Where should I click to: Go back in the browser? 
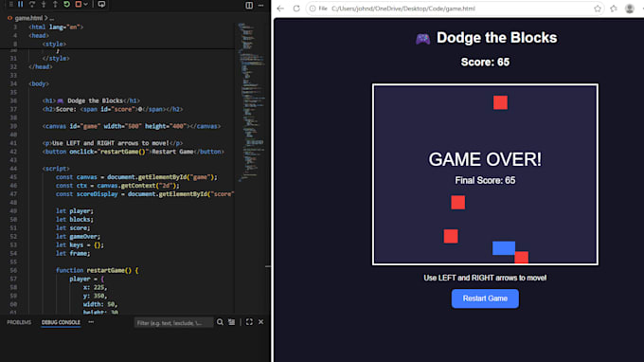[x=280, y=9]
